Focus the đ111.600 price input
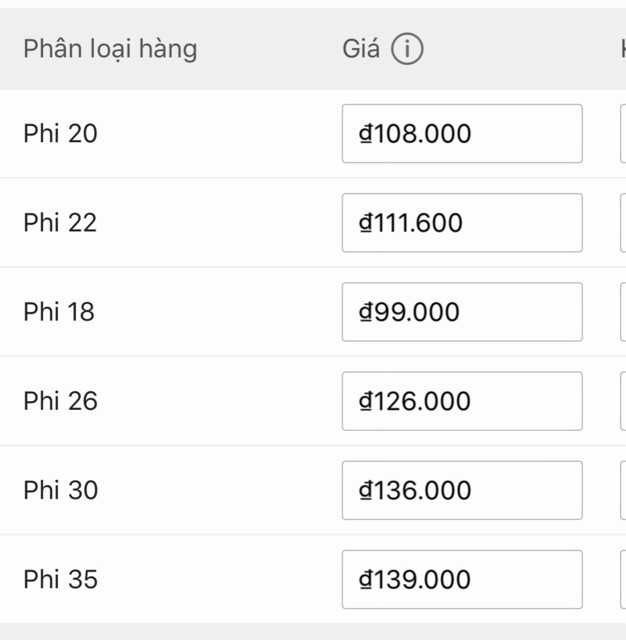Image resolution: width=626 pixels, height=640 pixels. 462,222
